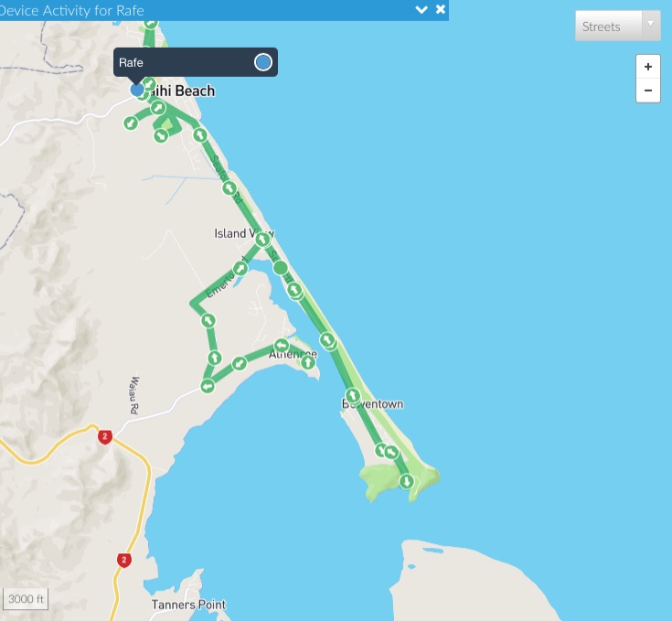Screen dimensions: 672x621
Task: Select the Rafe device name label
Action: 131,62
